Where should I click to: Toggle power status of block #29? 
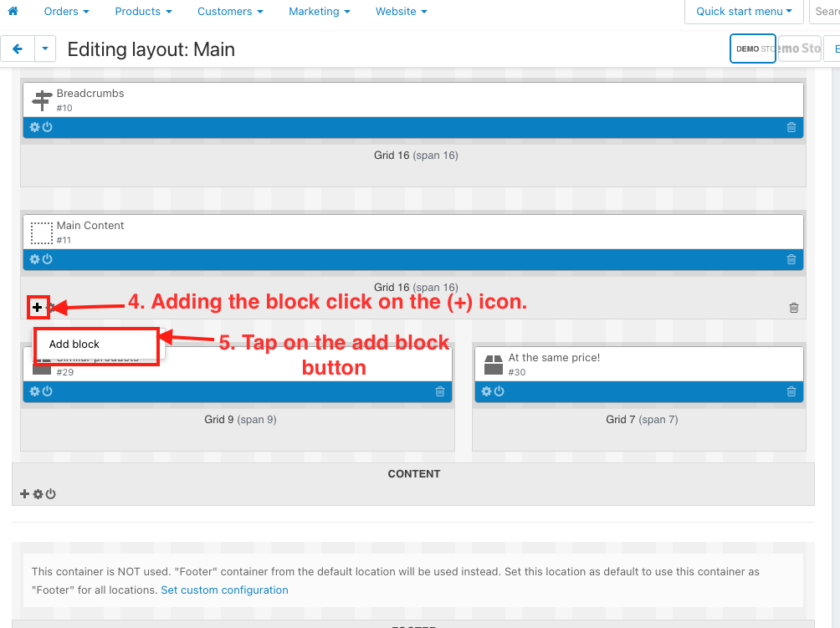(48, 391)
